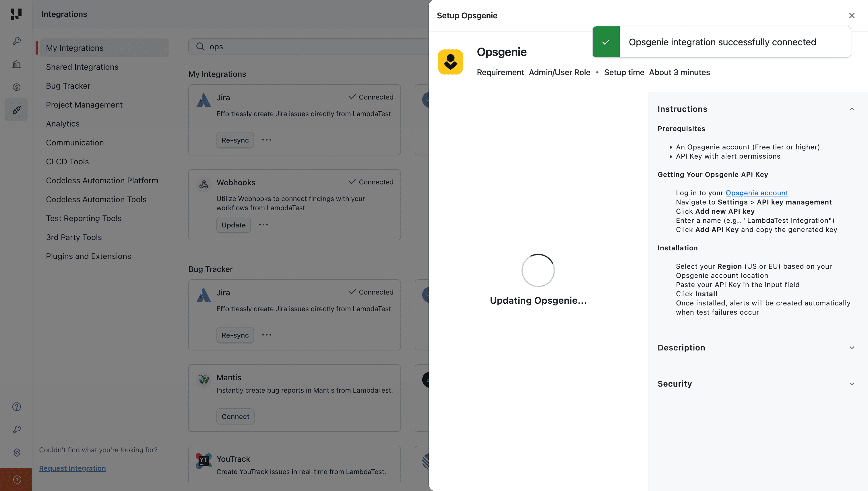Expand the Description section
This screenshot has height=491, width=868.
pos(852,347)
